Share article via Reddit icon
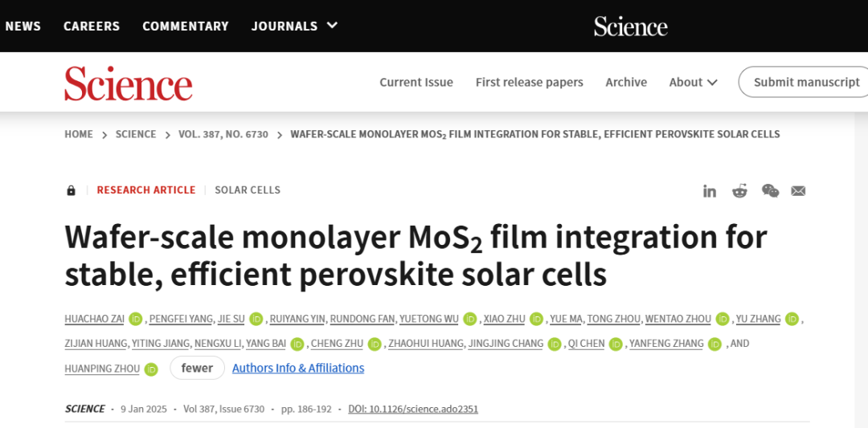Viewport: 868px width, 428px height. [739, 190]
